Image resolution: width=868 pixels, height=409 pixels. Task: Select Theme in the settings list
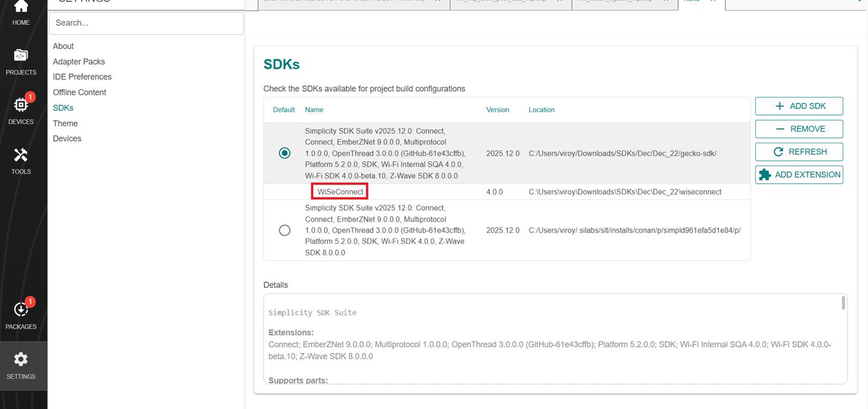point(65,123)
